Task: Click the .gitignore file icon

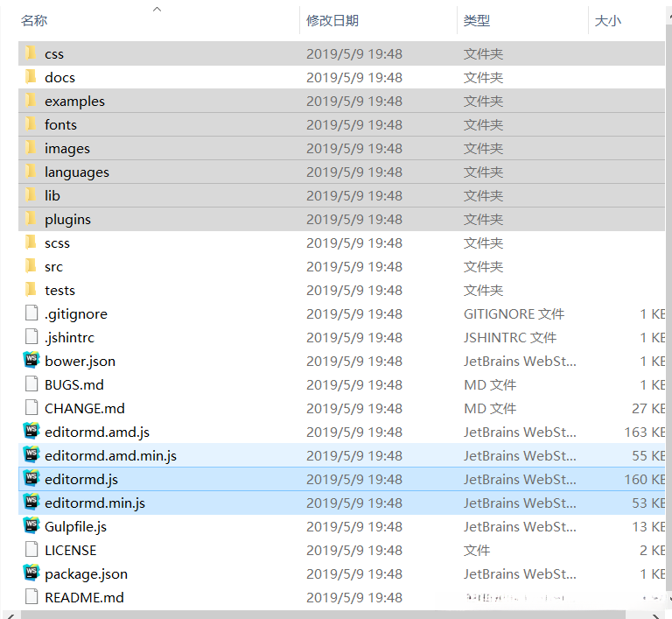Action: (31, 313)
